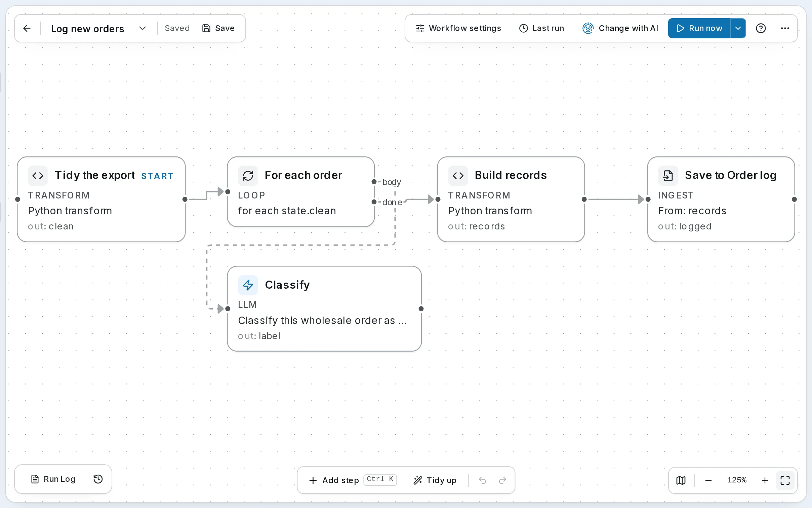This screenshot has height=508, width=812.
Task: Click the output port of Build records
Action: [x=584, y=199]
